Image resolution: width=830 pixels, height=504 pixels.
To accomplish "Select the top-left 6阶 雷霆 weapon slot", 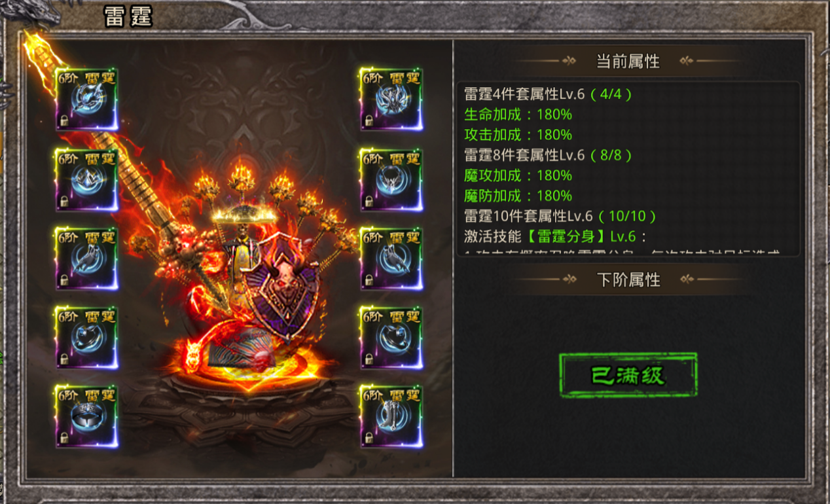I will [x=86, y=99].
